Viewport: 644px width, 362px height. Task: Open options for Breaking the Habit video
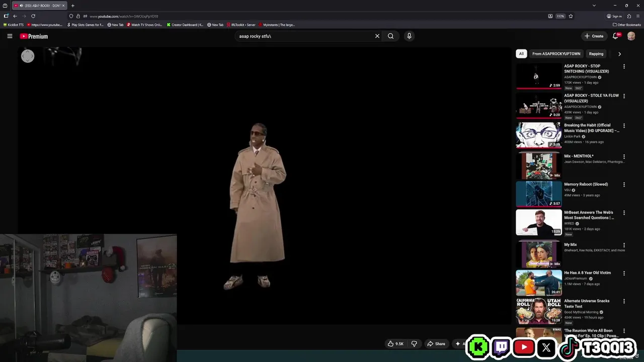[x=624, y=126]
